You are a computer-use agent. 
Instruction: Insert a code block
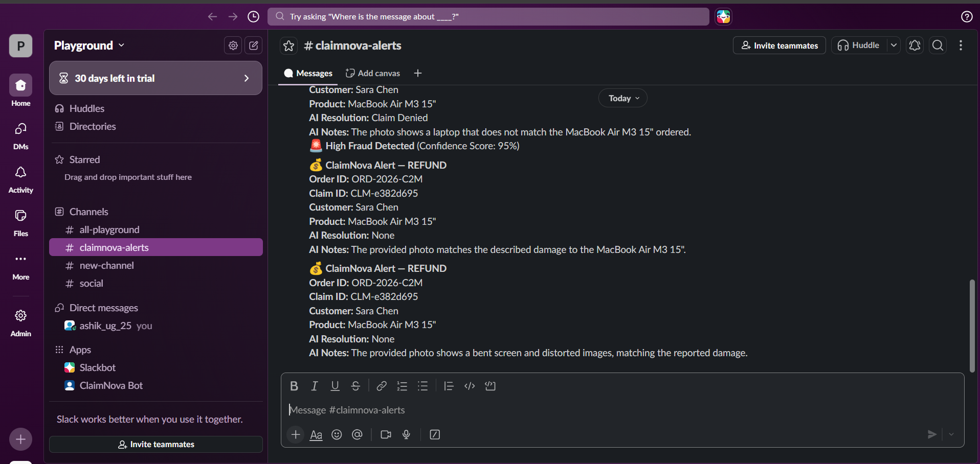(x=491, y=386)
